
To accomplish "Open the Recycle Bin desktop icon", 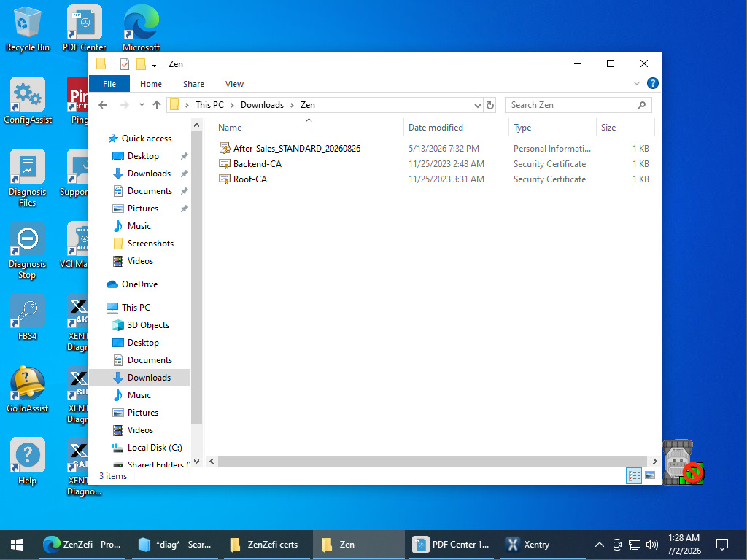I will (x=27, y=28).
